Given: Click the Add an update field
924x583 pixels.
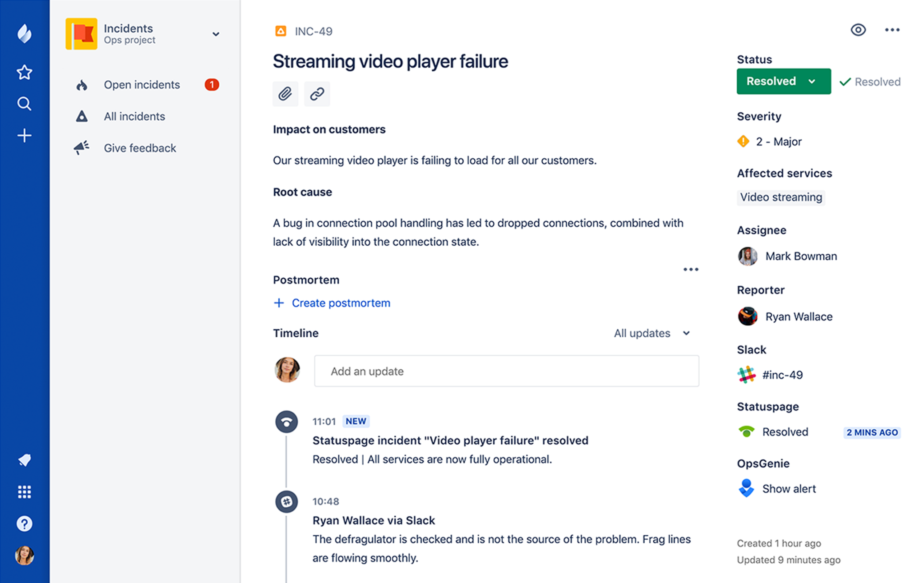Looking at the screenshot, I should pyautogui.click(x=506, y=371).
